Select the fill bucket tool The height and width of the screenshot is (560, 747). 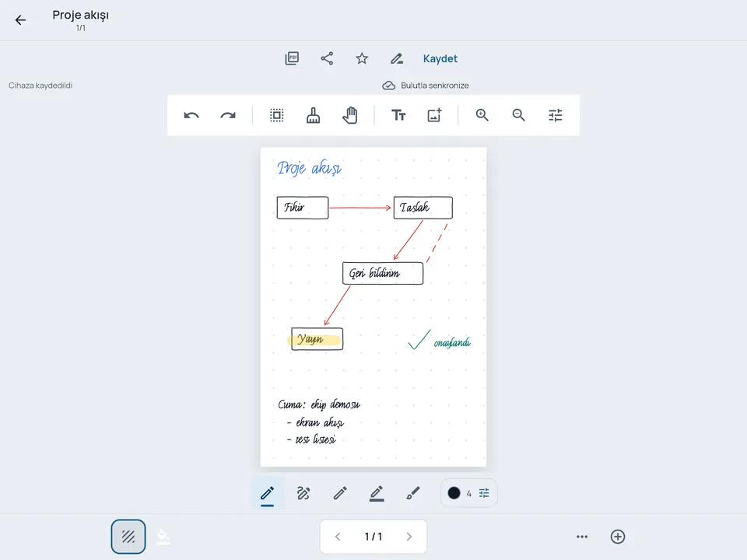[163, 537]
